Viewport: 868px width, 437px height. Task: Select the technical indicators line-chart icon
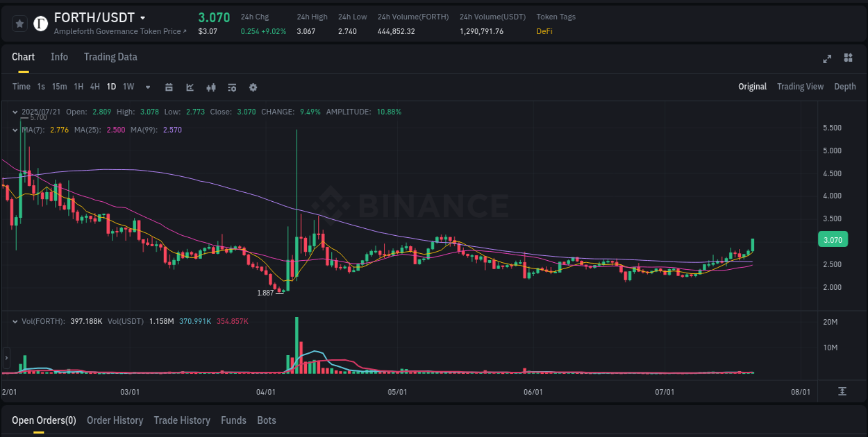coord(190,87)
